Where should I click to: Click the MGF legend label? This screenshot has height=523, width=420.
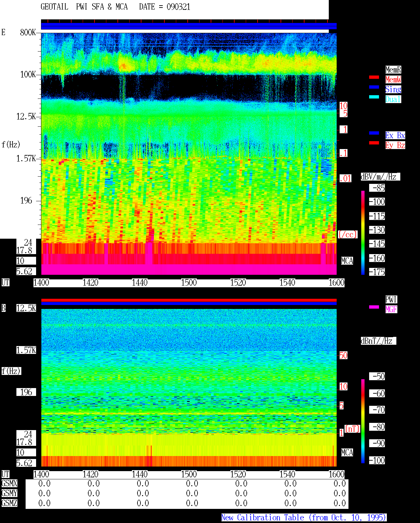pos(391,309)
